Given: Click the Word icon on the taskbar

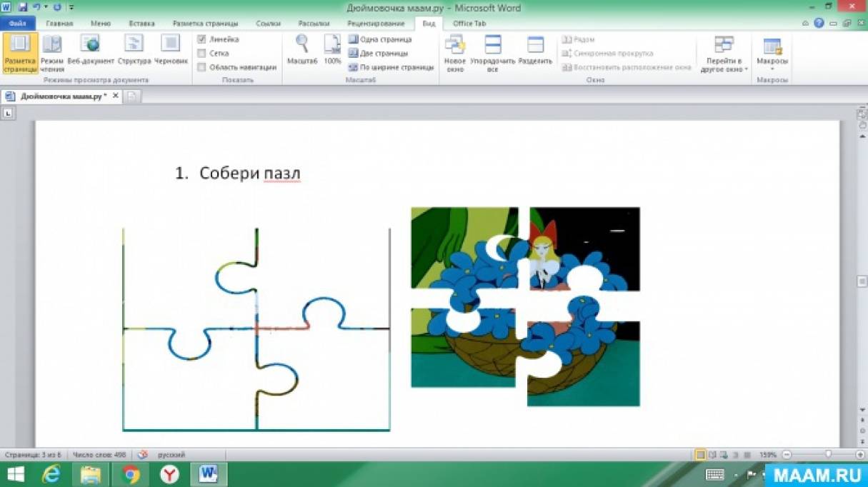Looking at the screenshot, I should pos(209,474).
